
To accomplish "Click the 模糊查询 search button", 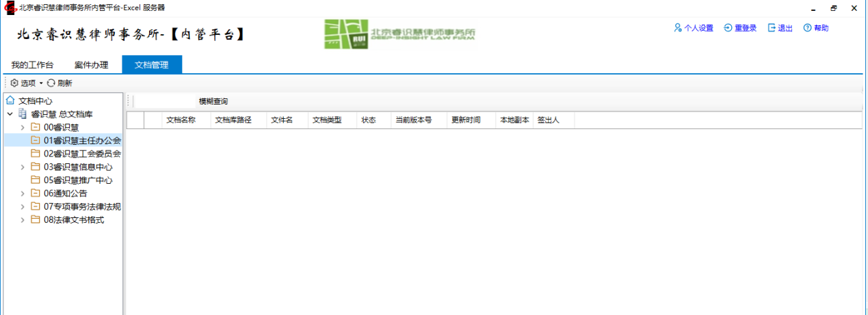I will point(213,101).
